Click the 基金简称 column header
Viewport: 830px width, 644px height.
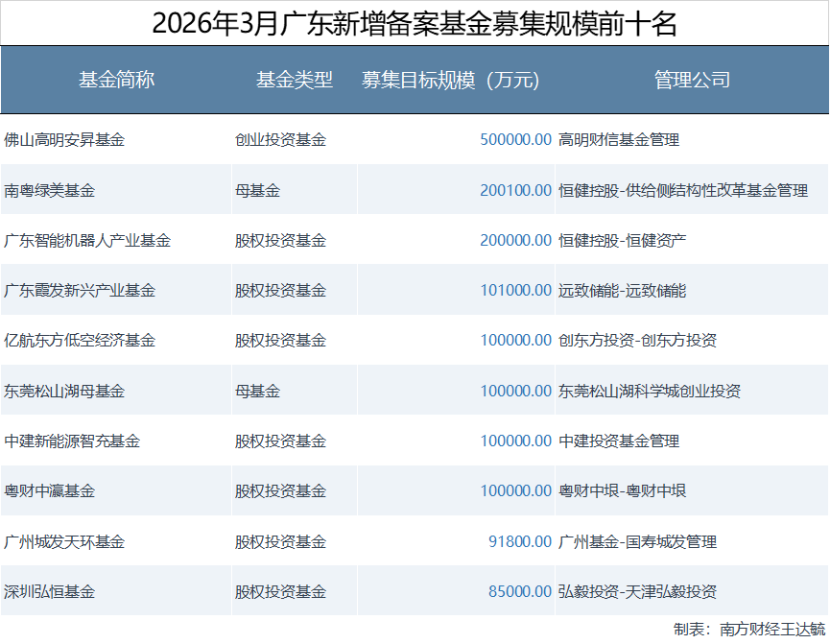click(116, 81)
